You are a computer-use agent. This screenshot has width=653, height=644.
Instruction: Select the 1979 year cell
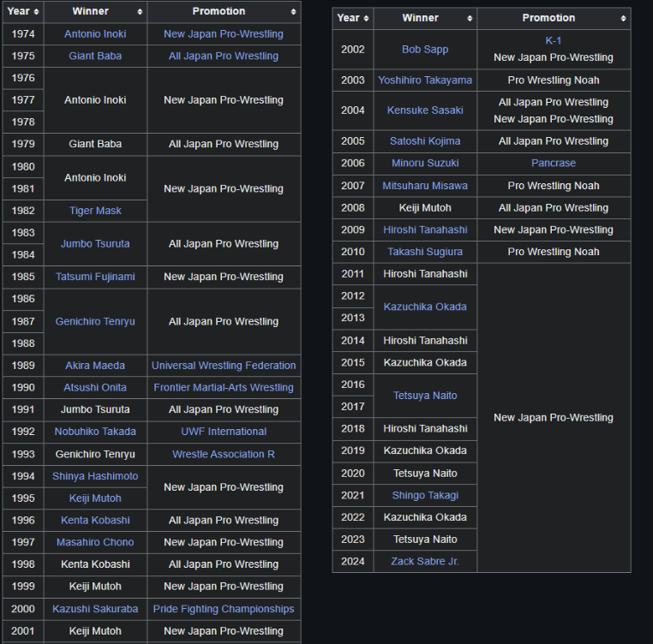23,144
